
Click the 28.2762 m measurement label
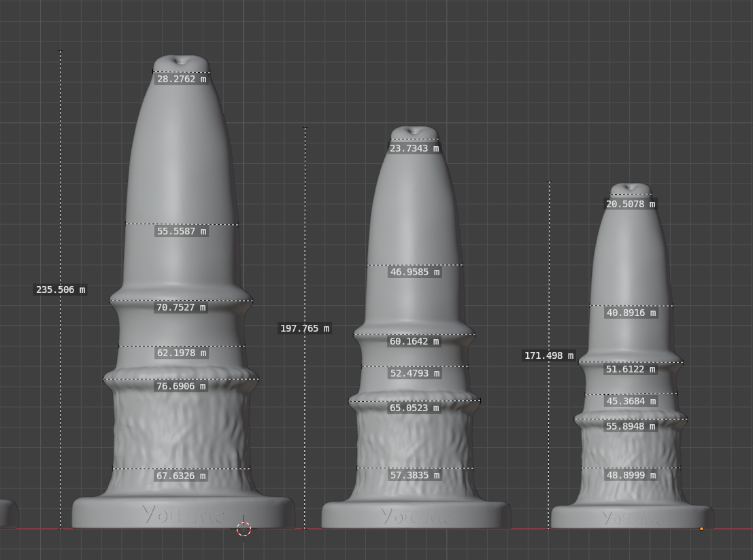(181, 79)
